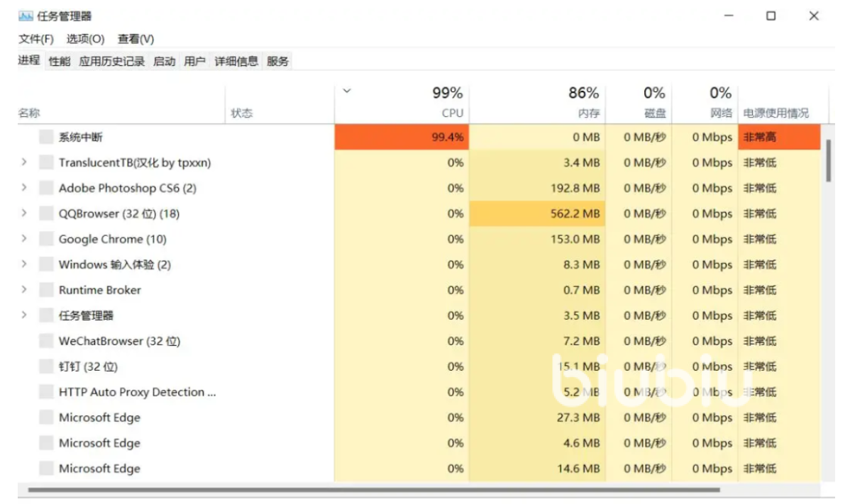The height and width of the screenshot is (504, 850).
Task: Click the 钉钉 process icon
Action: tap(46, 367)
